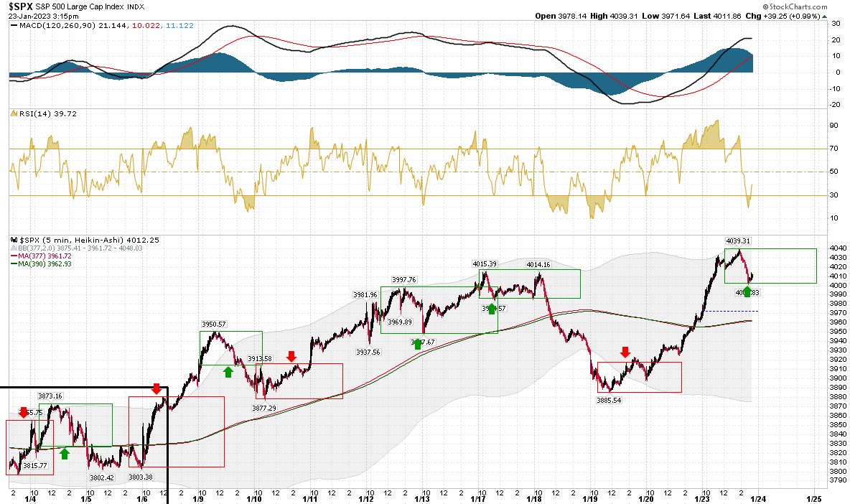Click the red down arrow on 1/6
Image resolution: width=850 pixels, height=504 pixels.
[157, 389]
